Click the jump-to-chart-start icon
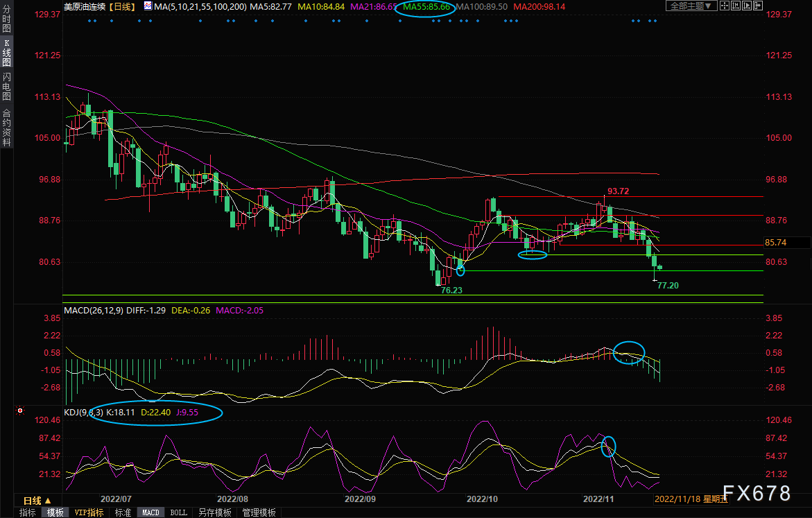The width and height of the screenshot is (812, 518). pos(736,6)
